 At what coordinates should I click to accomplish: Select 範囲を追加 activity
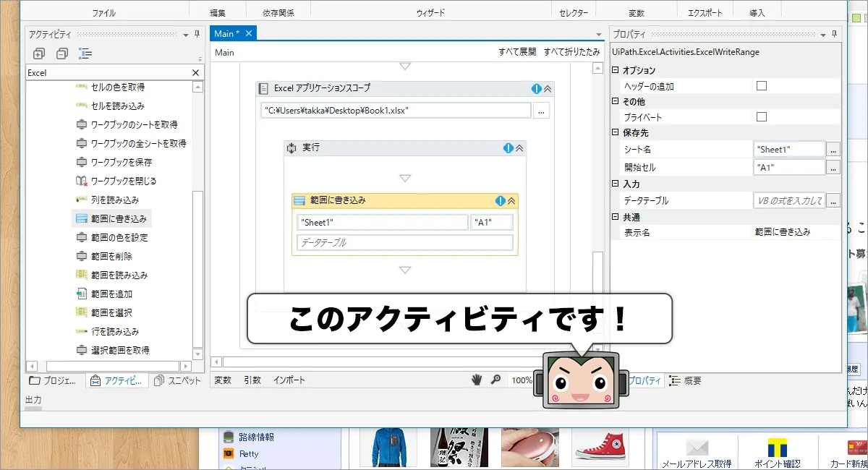(x=104, y=294)
